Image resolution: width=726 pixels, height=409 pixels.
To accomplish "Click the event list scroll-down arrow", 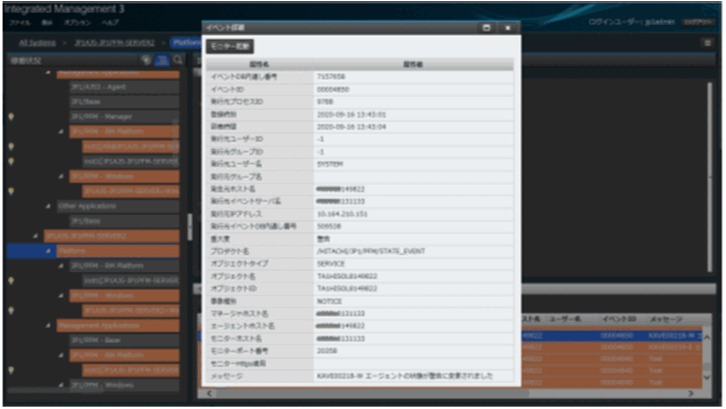I will (707, 378).
